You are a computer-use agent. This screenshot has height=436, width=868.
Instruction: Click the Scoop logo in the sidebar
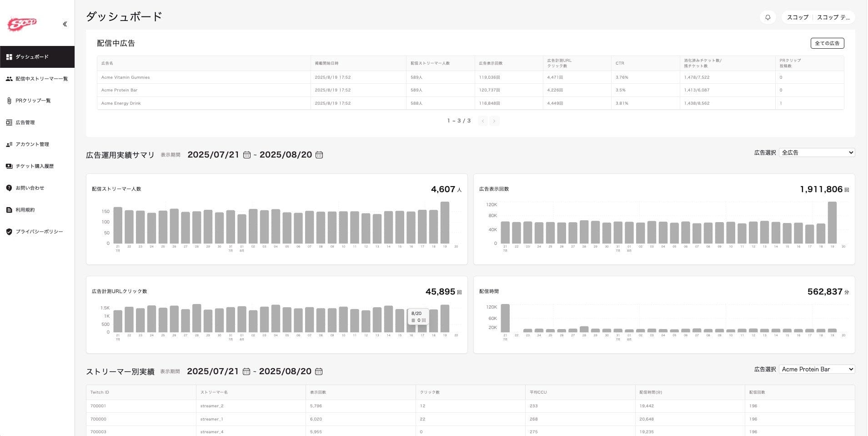(21, 24)
